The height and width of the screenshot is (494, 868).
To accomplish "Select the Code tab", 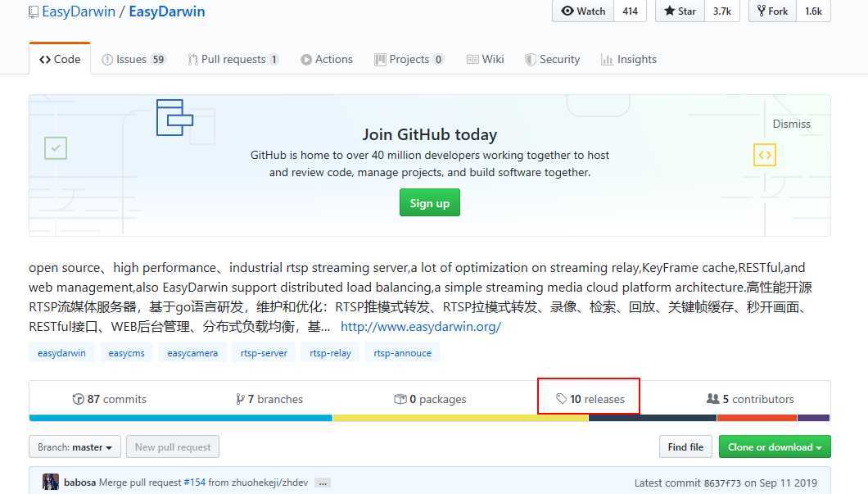I will 60,59.
